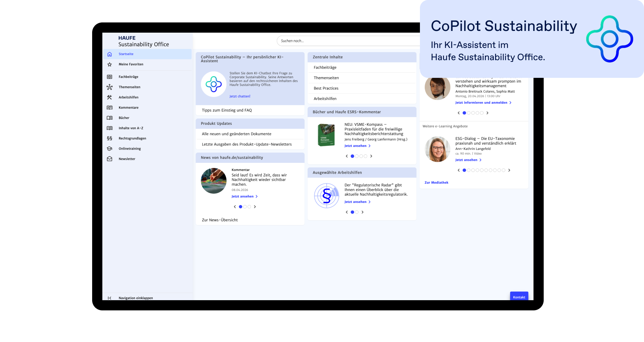Go to next news slide arrow
The image size is (644, 342).
point(255,207)
